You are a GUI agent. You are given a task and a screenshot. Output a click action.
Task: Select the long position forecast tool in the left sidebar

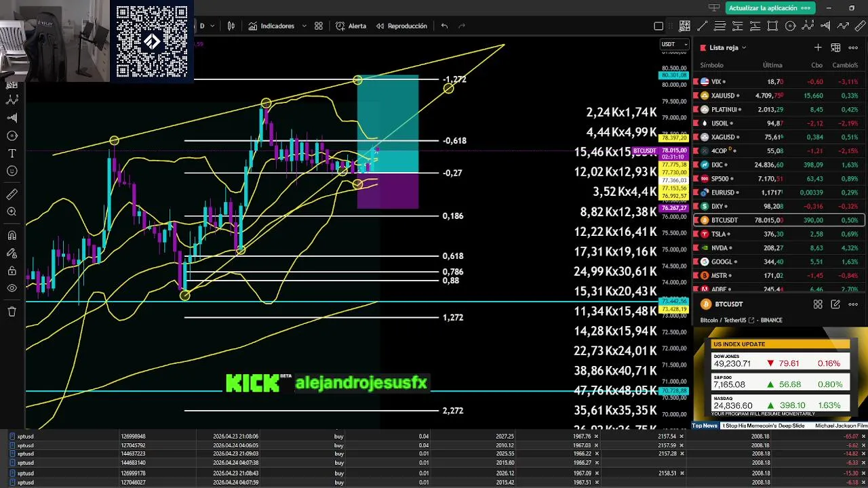tap(12, 118)
